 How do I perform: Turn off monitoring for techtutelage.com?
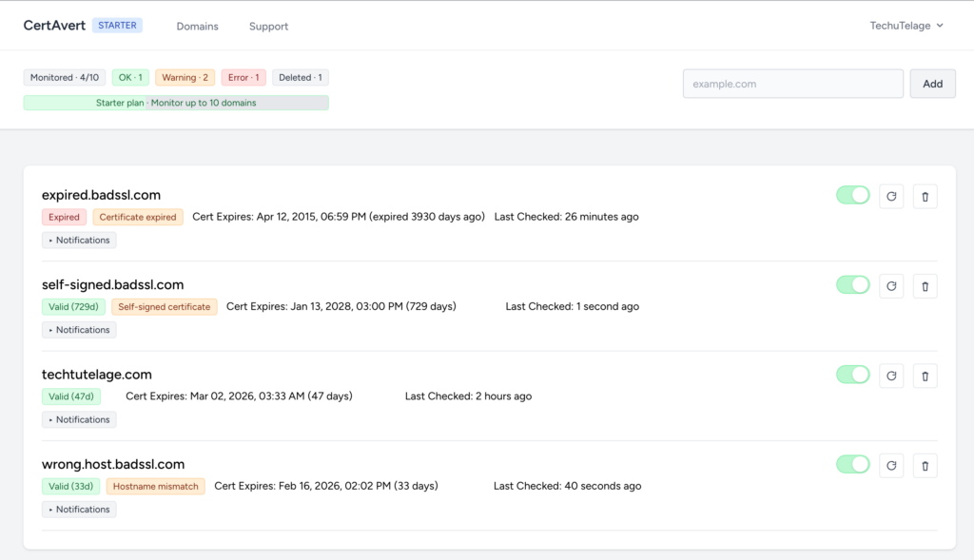pyautogui.click(x=852, y=375)
